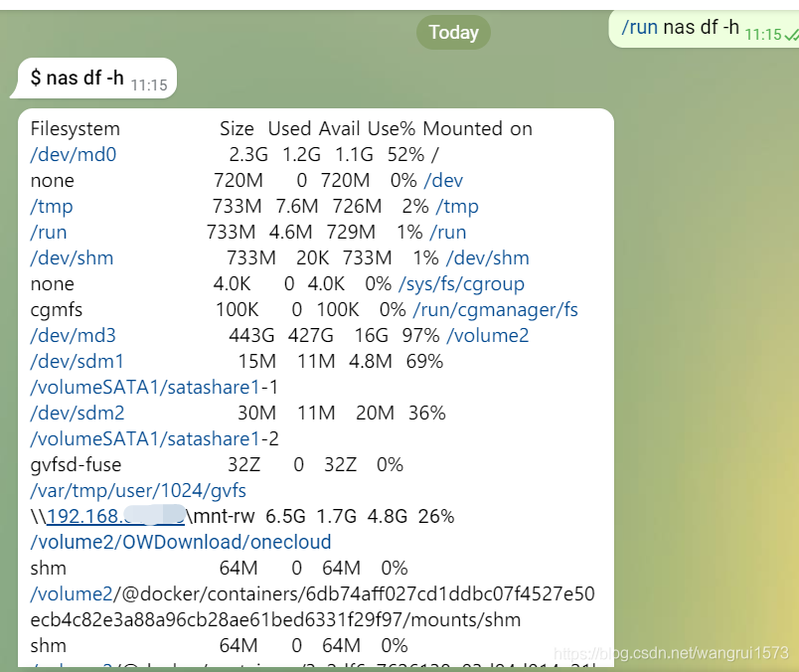Click the /dev/shm filesystem link

[x=72, y=258]
